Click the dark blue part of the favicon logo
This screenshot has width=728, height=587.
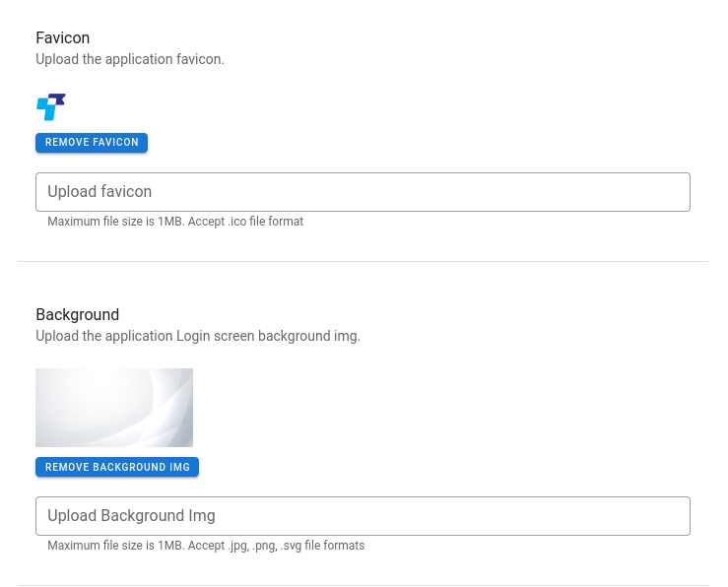57,98
